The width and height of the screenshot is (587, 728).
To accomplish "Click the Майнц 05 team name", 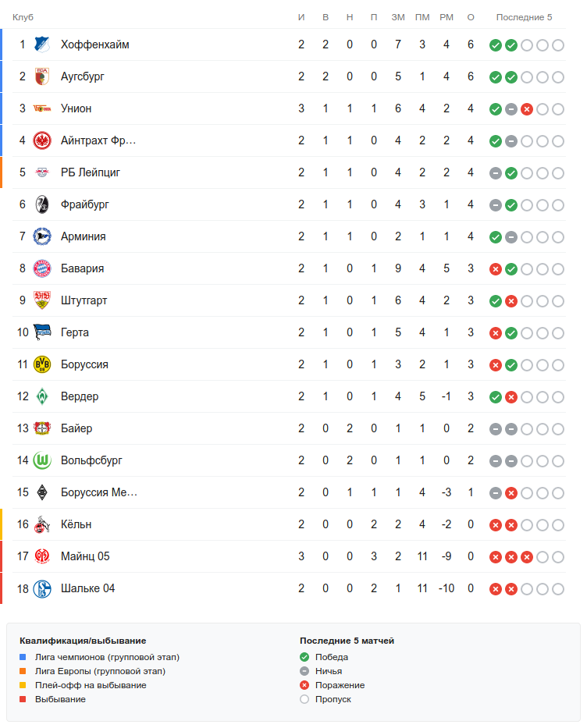I will tap(85, 557).
